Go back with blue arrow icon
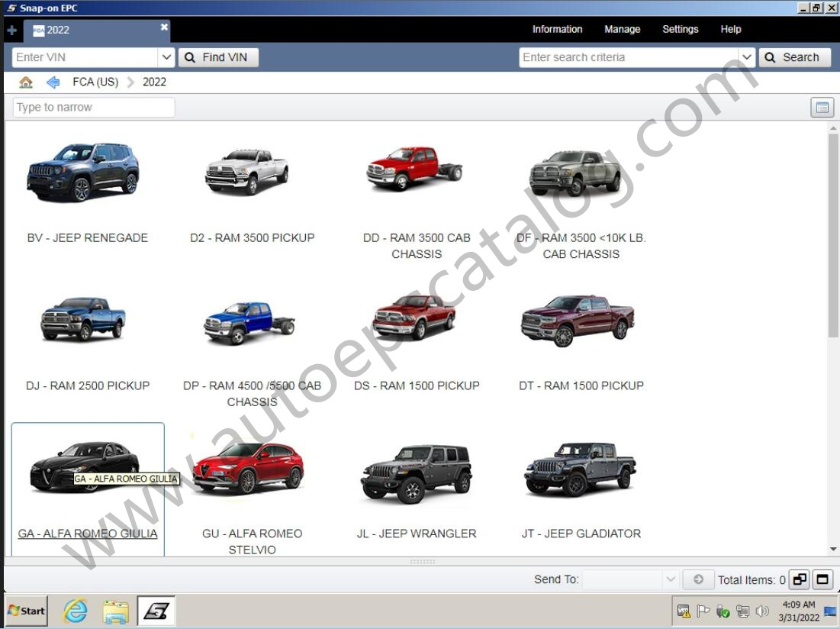 tap(53, 82)
